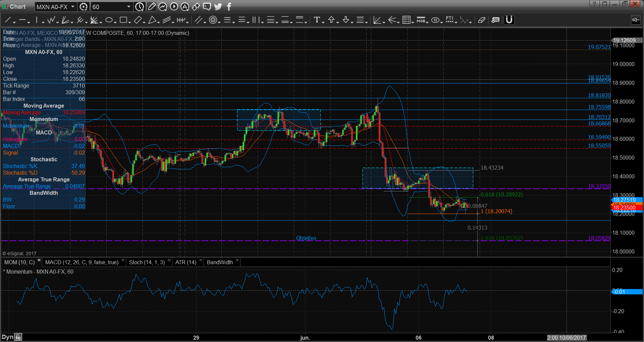Click the 0.618 (18.28922) Fibonacci label

point(502,194)
